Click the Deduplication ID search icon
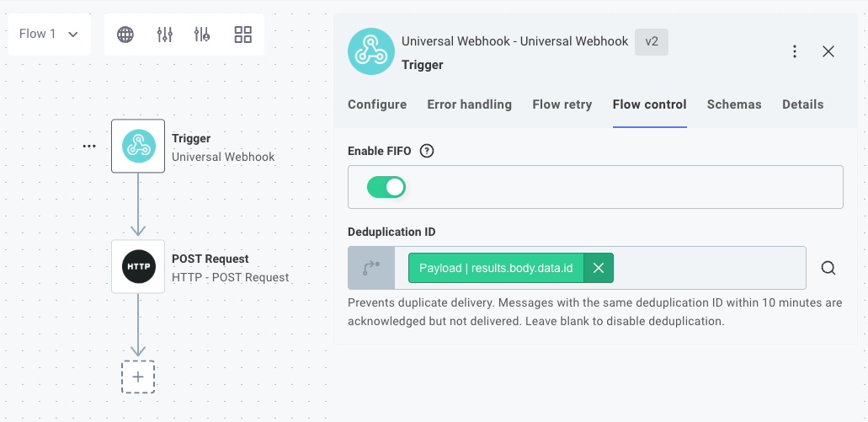Screen dimensions: 868x422 (828, 268)
